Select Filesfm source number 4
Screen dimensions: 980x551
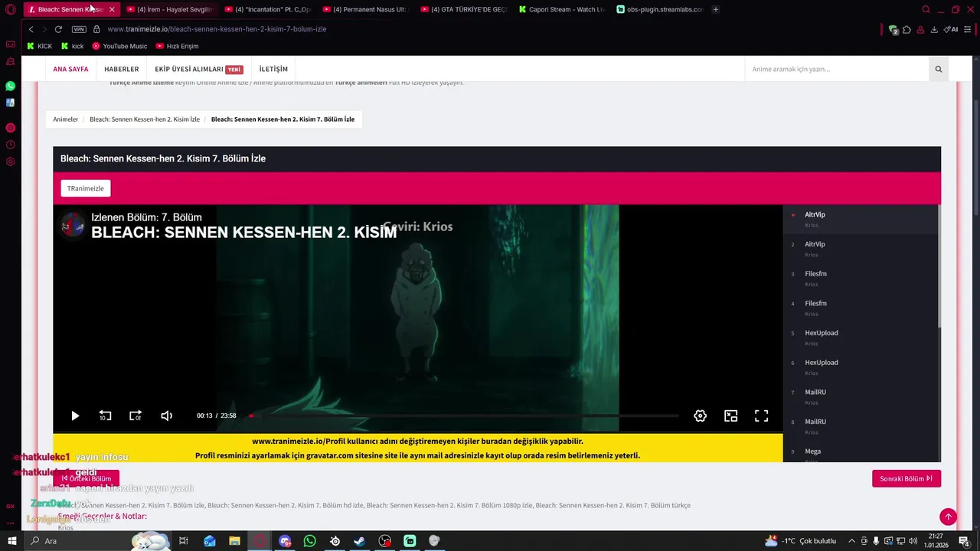861,308
